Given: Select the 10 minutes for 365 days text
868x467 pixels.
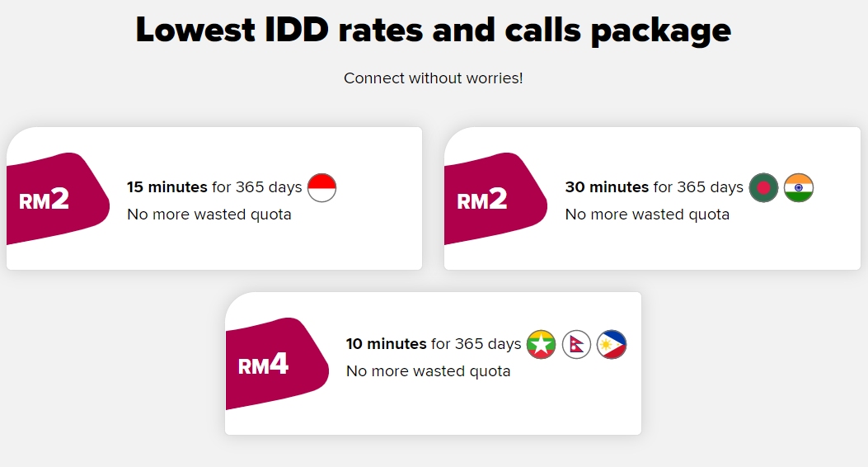Looking at the screenshot, I should point(434,344).
